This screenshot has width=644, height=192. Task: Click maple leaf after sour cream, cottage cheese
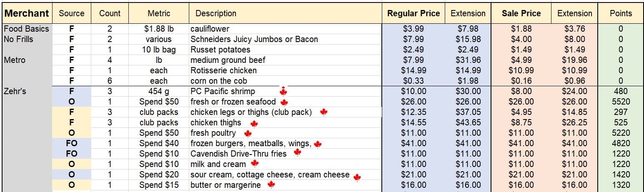coord(357,177)
